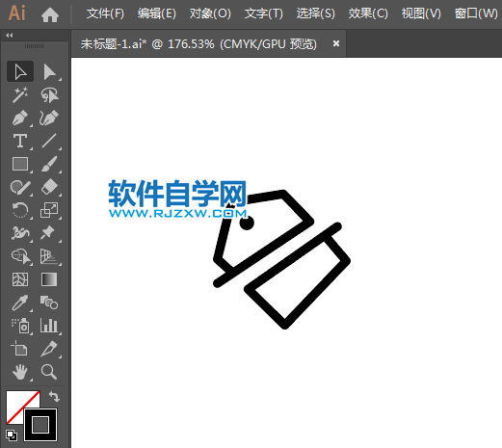Select the Rectangle tool
Image resolution: width=502 pixels, height=448 pixels.
coord(20,164)
